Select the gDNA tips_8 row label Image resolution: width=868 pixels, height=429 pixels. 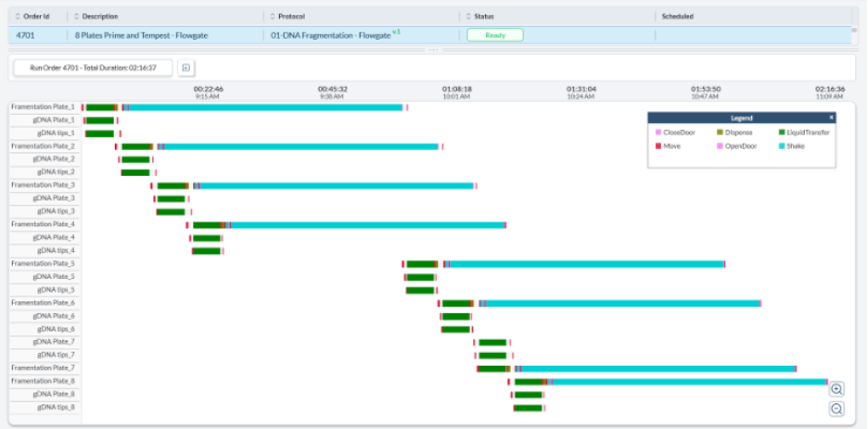point(56,408)
